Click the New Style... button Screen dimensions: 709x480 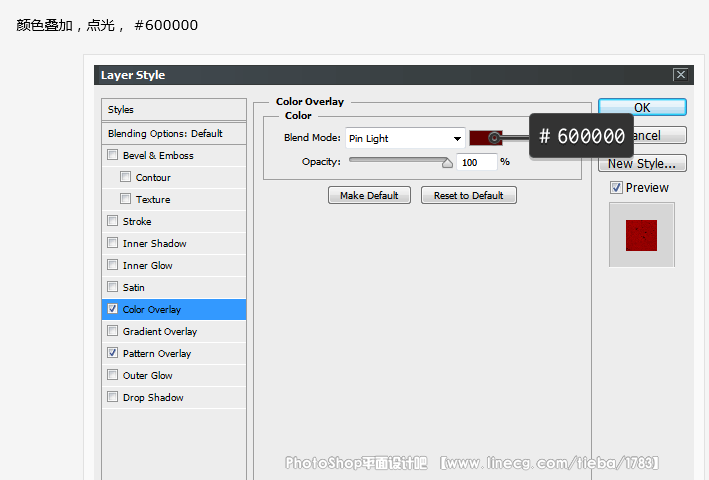pyautogui.click(x=641, y=163)
